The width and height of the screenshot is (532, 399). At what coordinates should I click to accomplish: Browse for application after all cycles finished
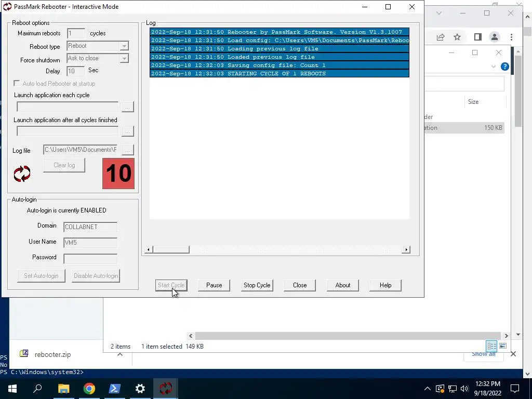point(128,131)
